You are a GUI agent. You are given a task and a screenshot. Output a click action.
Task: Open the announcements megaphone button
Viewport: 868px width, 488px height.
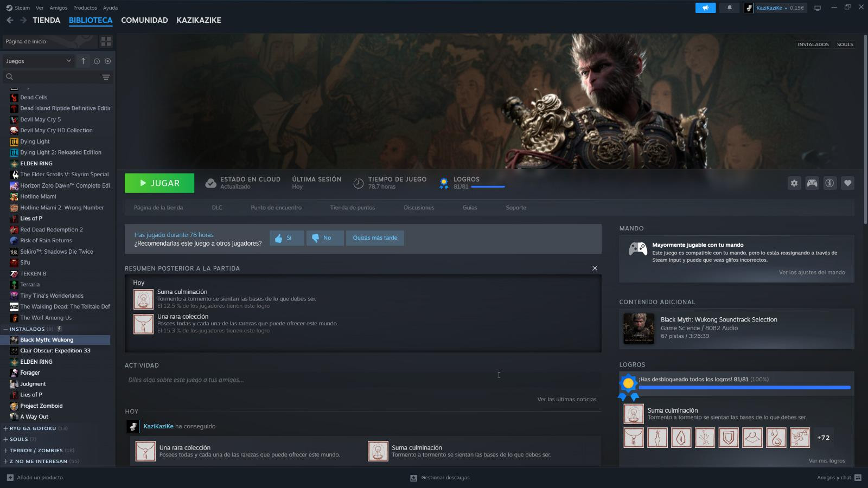(705, 8)
